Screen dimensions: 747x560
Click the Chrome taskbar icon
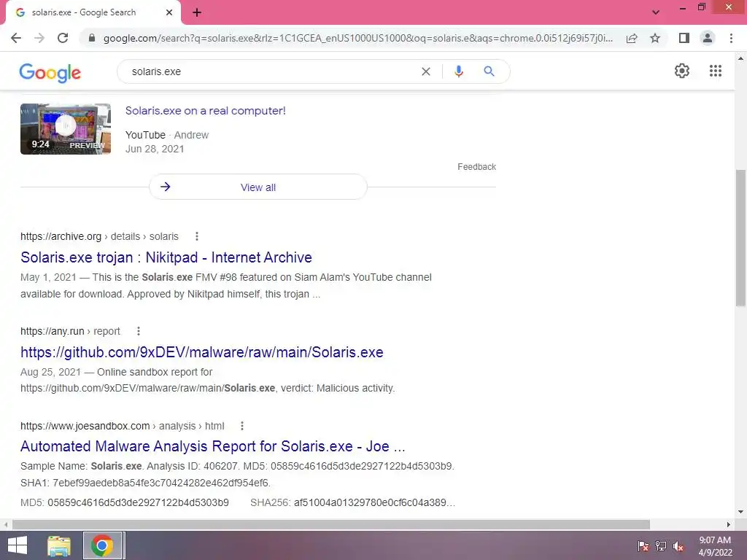click(x=102, y=545)
